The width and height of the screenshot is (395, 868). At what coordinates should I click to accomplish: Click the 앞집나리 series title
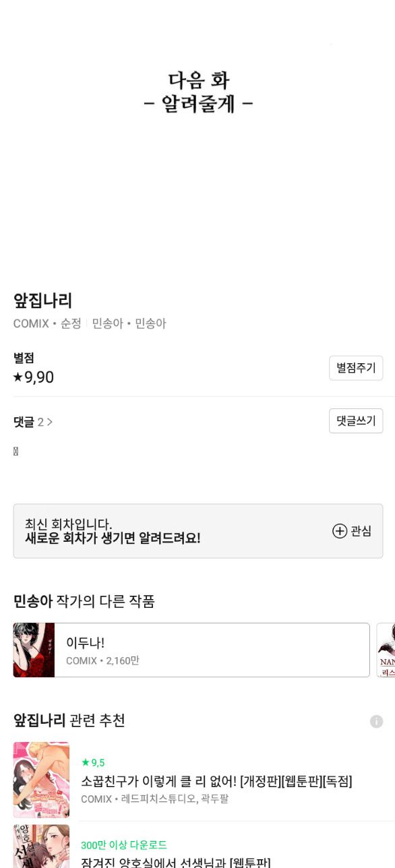point(42,301)
